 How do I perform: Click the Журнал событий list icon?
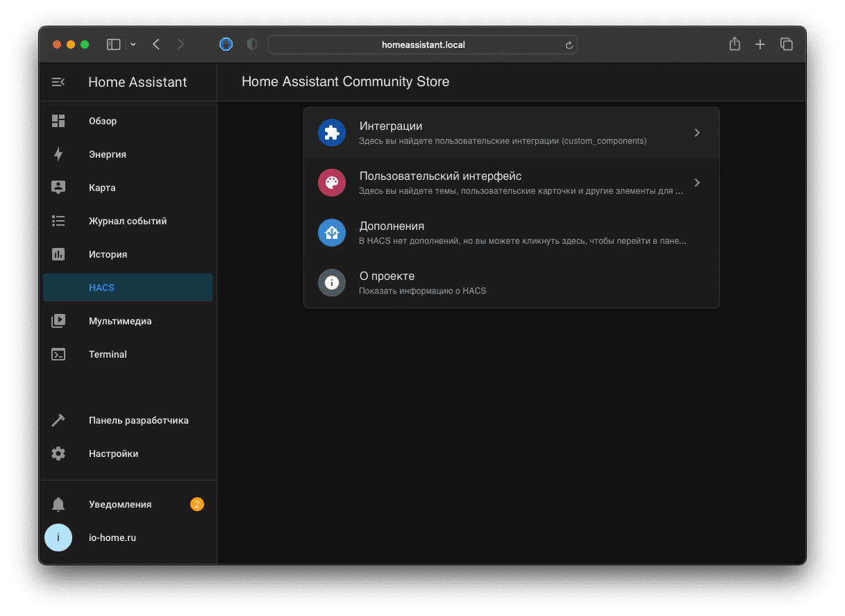(58, 221)
